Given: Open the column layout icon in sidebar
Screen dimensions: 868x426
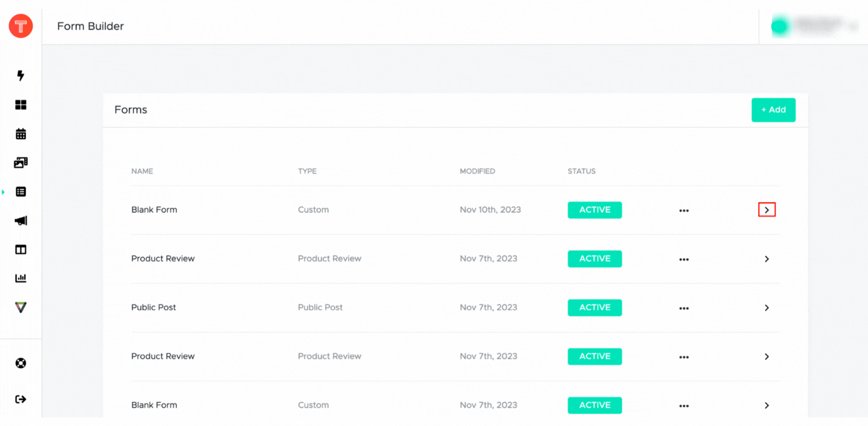Looking at the screenshot, I should (x=21, y=250).
